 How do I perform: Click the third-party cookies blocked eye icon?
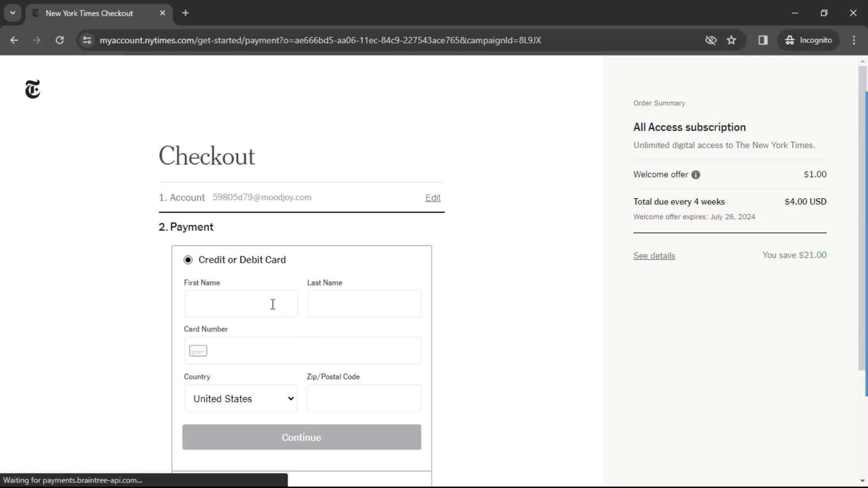[x=711, y=40]
